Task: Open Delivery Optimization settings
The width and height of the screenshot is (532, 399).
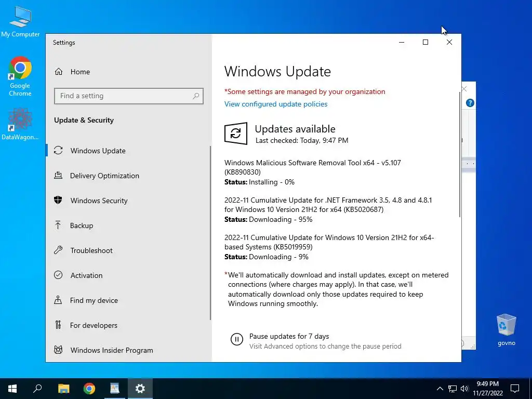Action: (x=128, y=176)
